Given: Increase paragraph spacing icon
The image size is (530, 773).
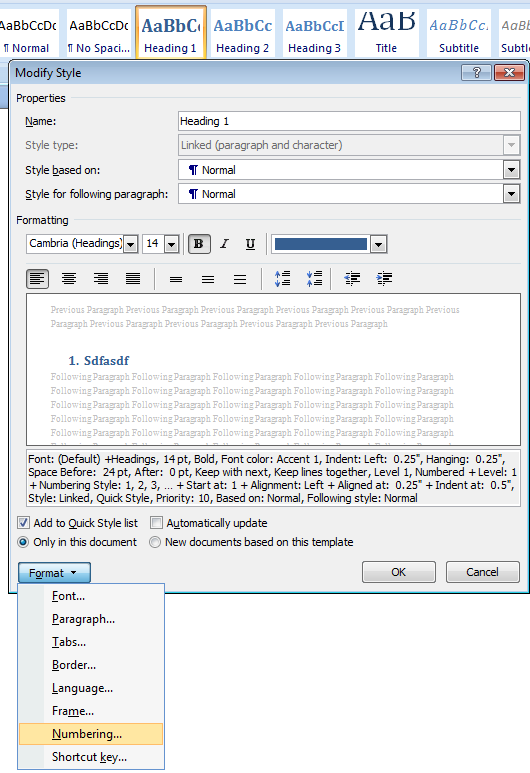Looking at the screenshot, I should [x=283, y=279].
